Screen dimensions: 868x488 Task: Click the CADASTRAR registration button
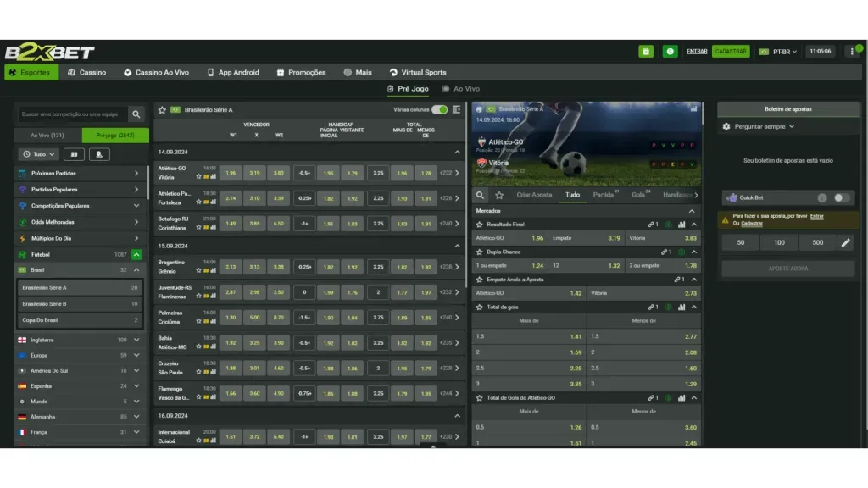731,51
